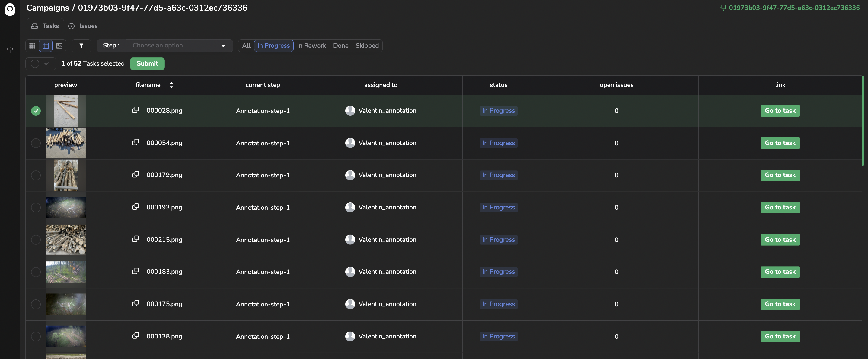Go to task for 000183.png
Image resolution: width=868 pixels, height=359 pixels.
pos(780,272)
